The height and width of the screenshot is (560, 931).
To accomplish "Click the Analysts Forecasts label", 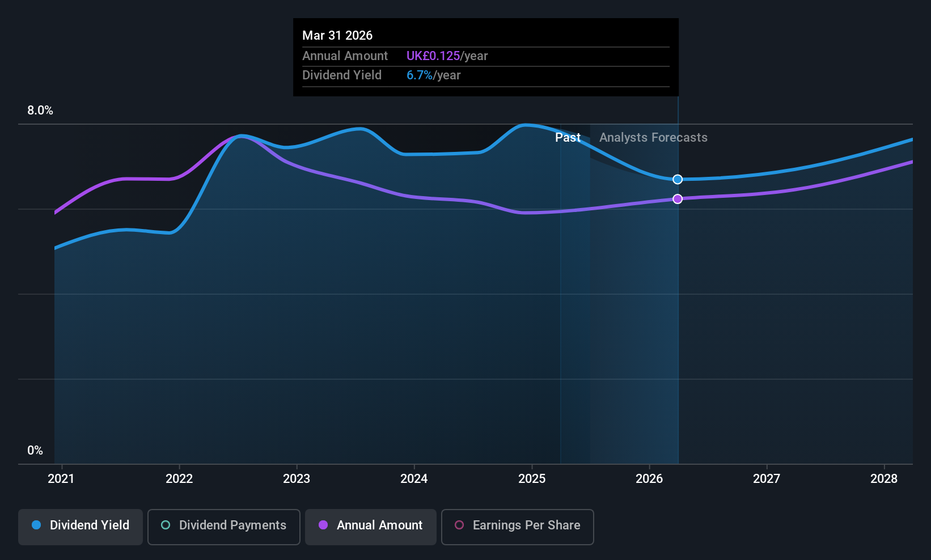I will click(x=653, y=138).
